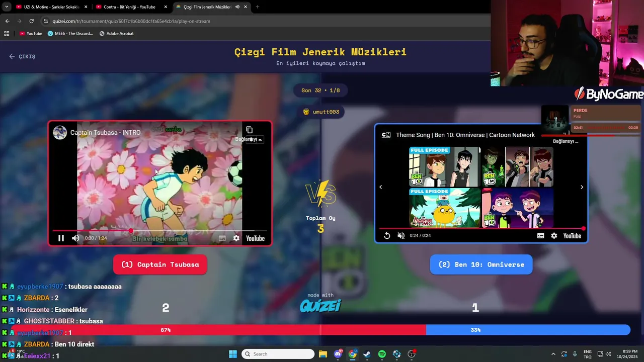Reload the quizei page

click(31, 21)
